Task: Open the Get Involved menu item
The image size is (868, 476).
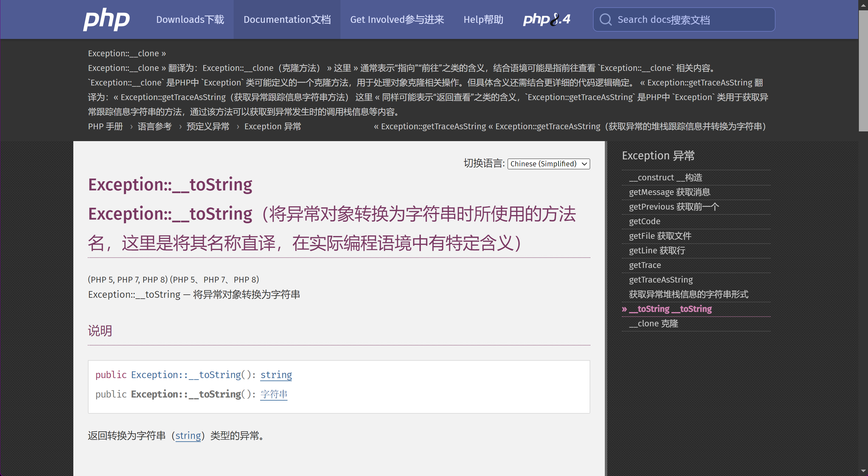Action: [x=397, y=19]
